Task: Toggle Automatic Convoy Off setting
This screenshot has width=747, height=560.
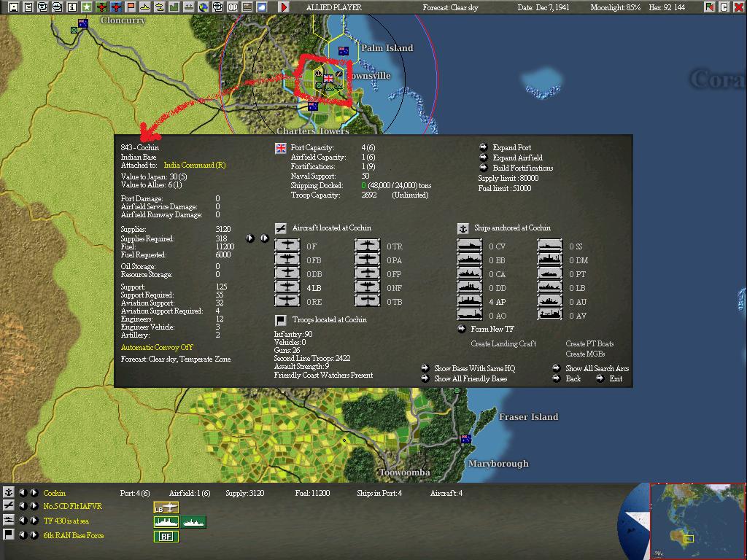Action: (x=157, y=347)
